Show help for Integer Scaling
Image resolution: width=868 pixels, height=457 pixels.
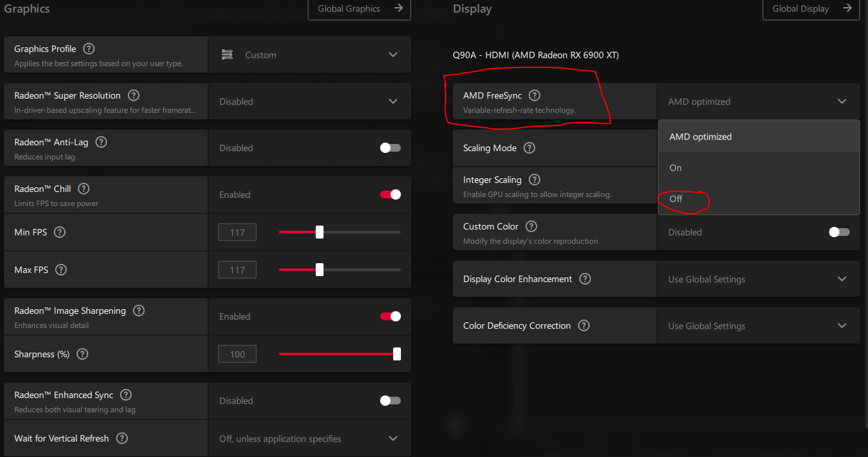[x=535, y=180]
